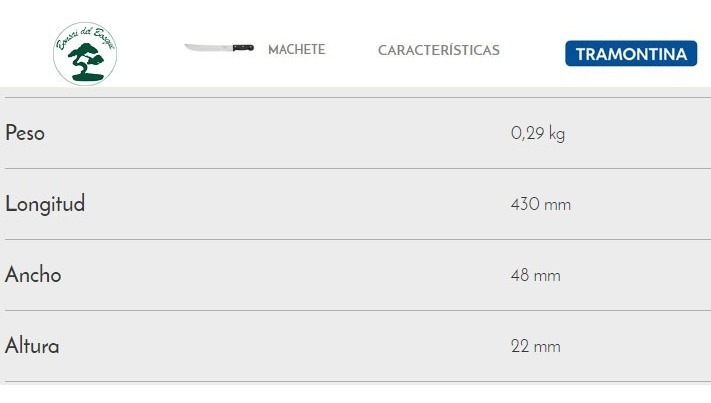Viewport: 711px width, 403px height.
Task: Click the black machete handle
Action: coord(243,48)
